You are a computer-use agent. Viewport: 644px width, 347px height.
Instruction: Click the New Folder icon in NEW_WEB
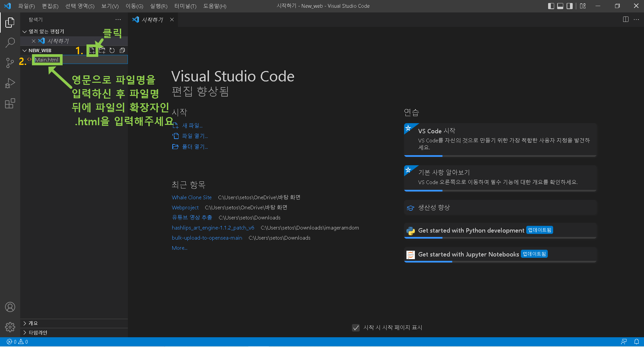pyautogui.click(x=102, y=50)
